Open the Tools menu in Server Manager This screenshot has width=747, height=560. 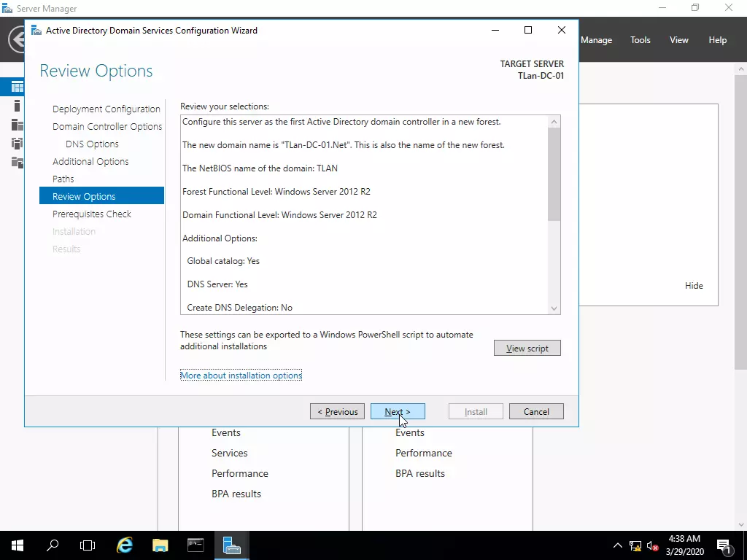coord(640,40)
